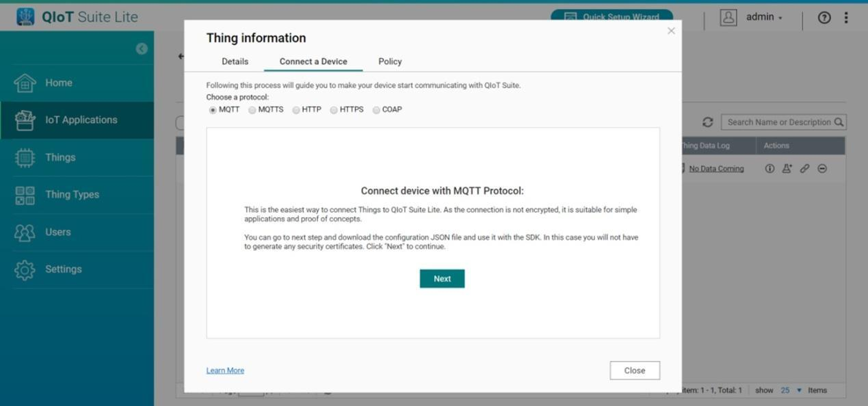Image resolution: width=868 pixels, height=406 pixels.
Task: Select the IoT Applications sidebar icon
Action: pyautogui.click(x=25, y=120)
